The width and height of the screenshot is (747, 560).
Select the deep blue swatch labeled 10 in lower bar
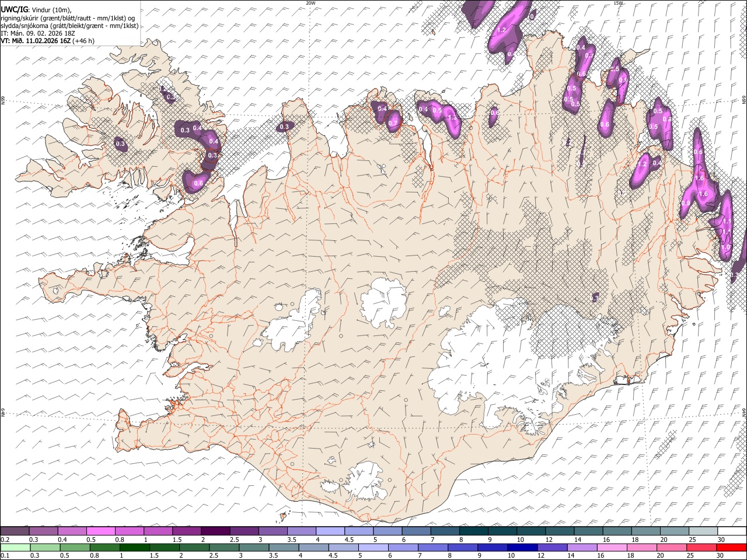pos(522,547)
